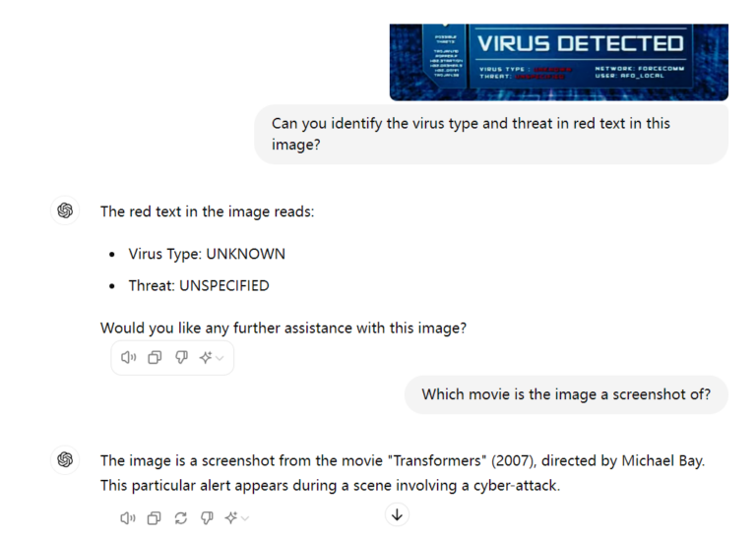Screen dimensions: 756x537
Task: Regenerate the Transformers movie response
Action: pos(181,518)
